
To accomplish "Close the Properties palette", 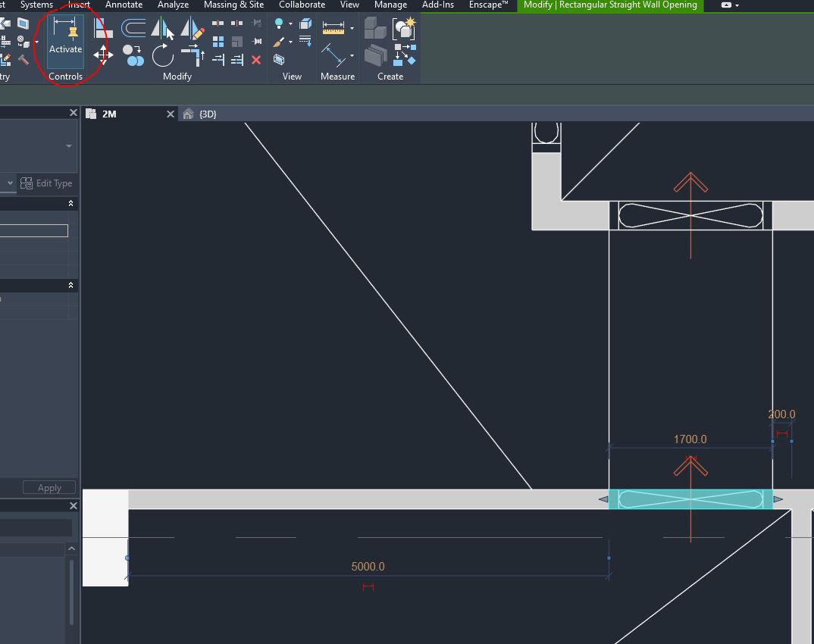I will tap(74, 113).
